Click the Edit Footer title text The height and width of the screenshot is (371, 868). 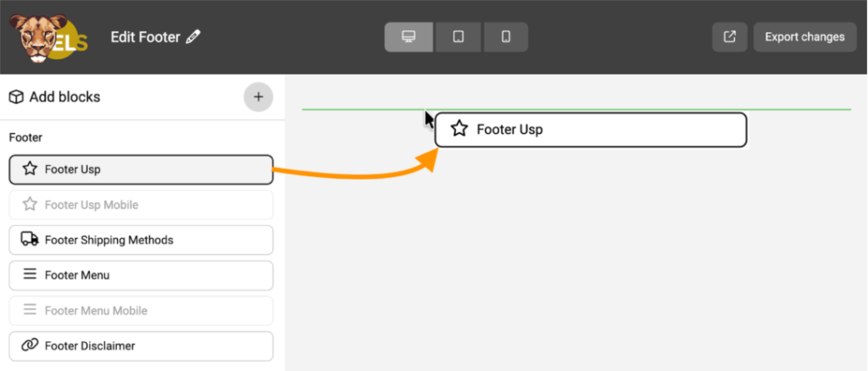point(146,37)
